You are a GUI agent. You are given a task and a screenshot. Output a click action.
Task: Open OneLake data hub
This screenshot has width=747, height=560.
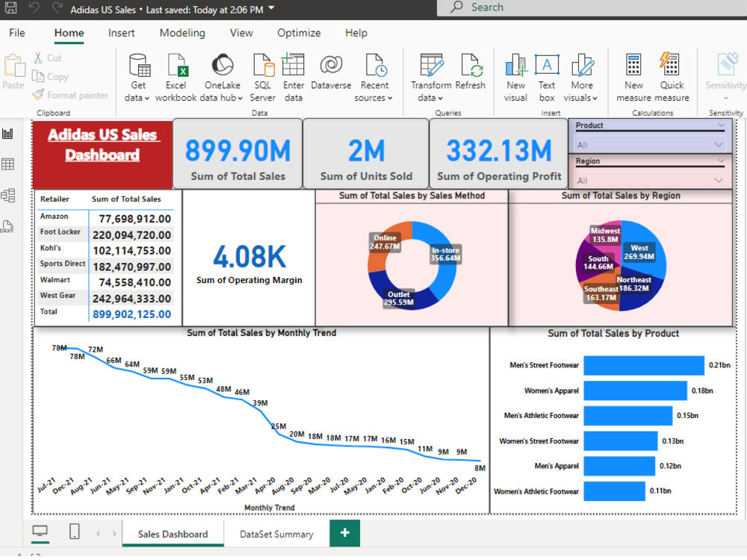[222, 78]
